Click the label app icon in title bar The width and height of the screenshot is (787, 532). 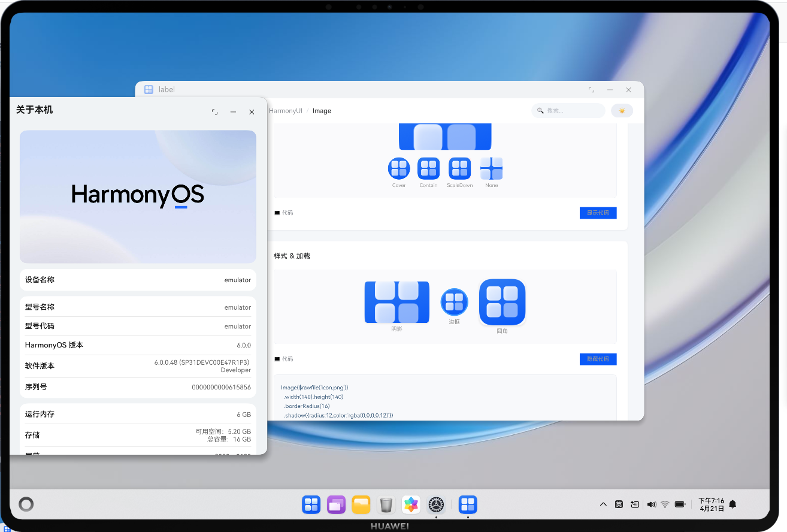click(x=149, y=89)
